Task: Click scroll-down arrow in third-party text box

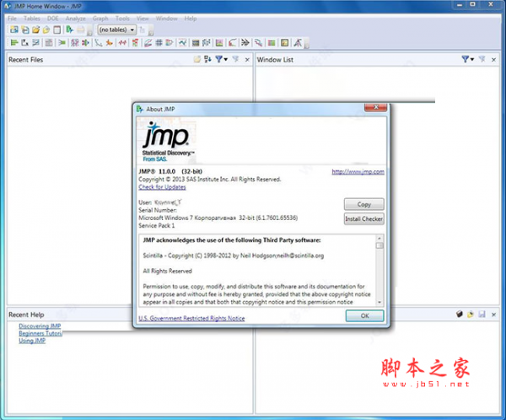Action: tap(379, 302)
